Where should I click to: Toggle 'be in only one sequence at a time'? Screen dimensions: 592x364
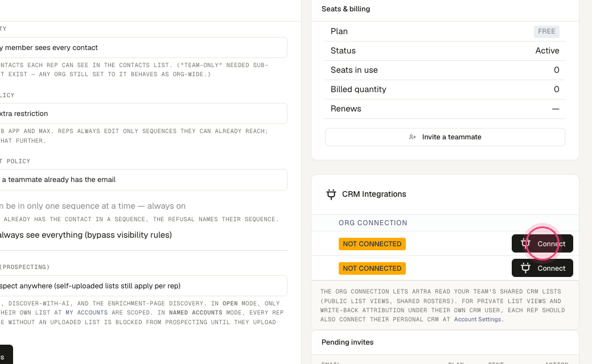click(x=93, y=206)
